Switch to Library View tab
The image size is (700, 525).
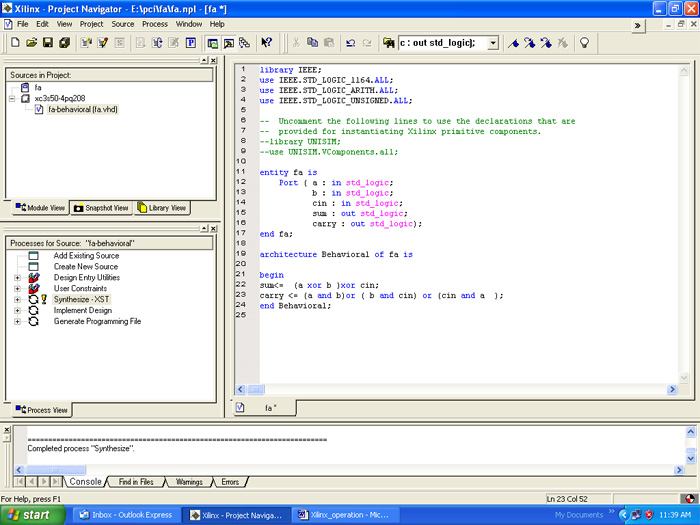click(162, 208)
